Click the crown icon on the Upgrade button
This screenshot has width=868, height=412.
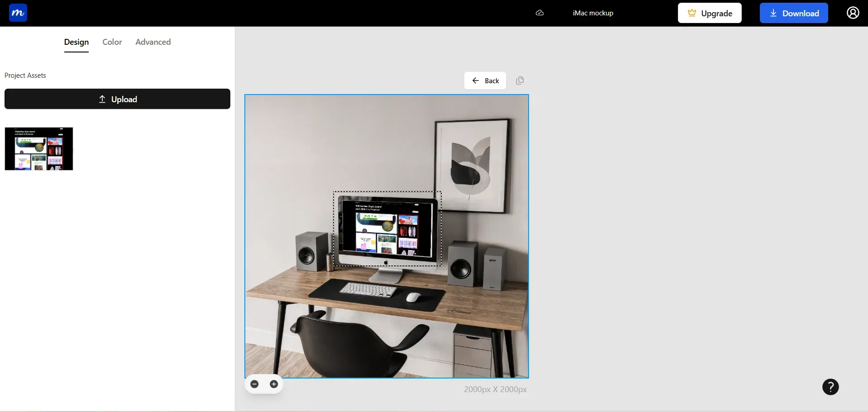[x=692, y=13]
